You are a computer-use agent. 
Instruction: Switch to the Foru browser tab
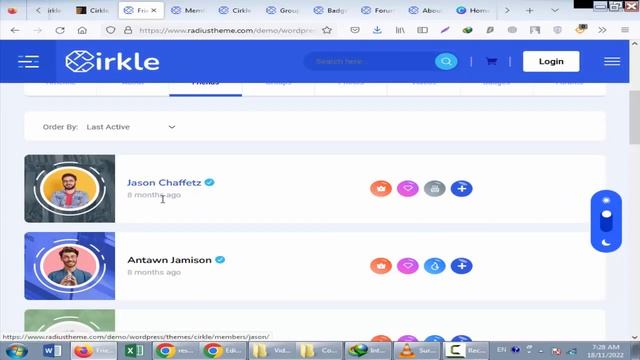pyautogui.click(x=378, y=11)
